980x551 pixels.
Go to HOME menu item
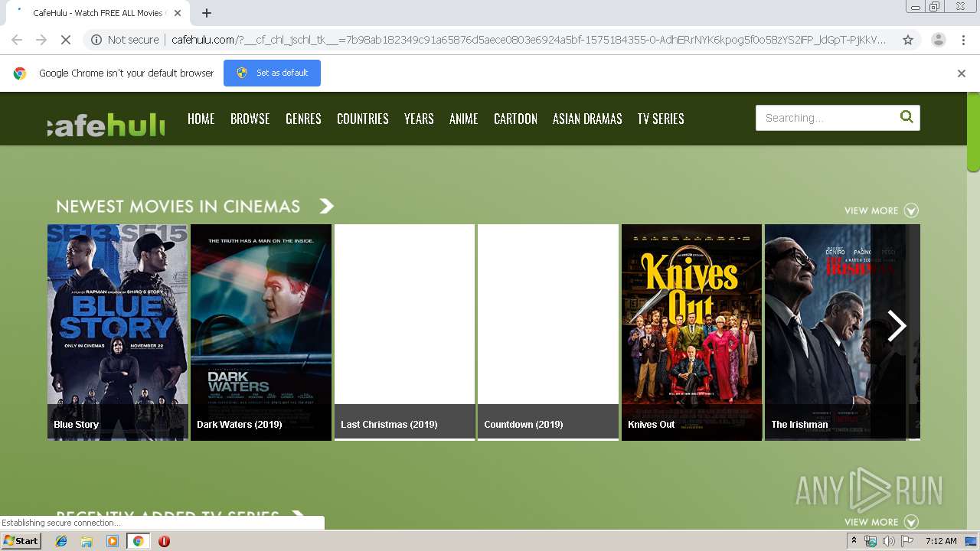[201, 119]
